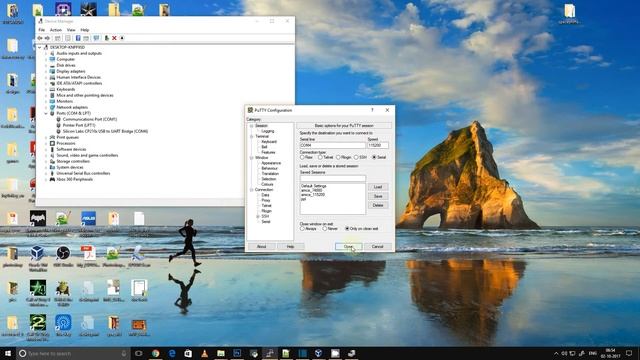Open Photoshop icon on the taskbar
The image size is (640, 360).
237,353
